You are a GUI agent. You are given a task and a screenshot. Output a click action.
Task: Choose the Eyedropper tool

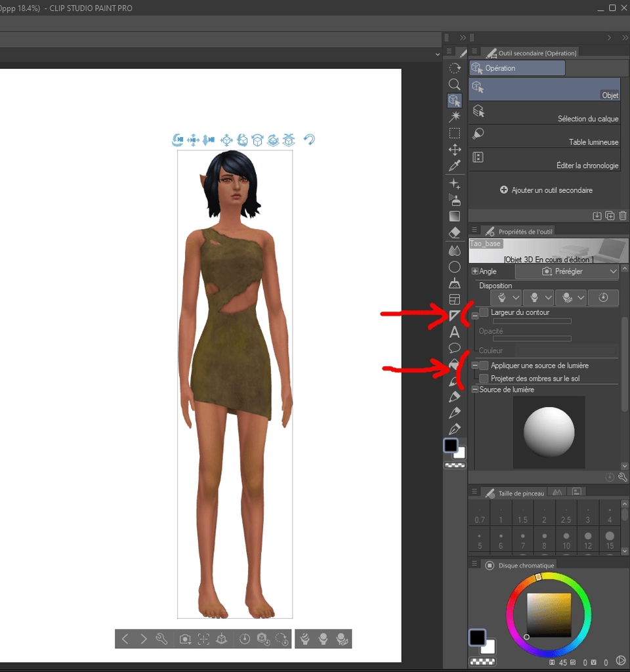pyautogui.click(x=454, y=165)
